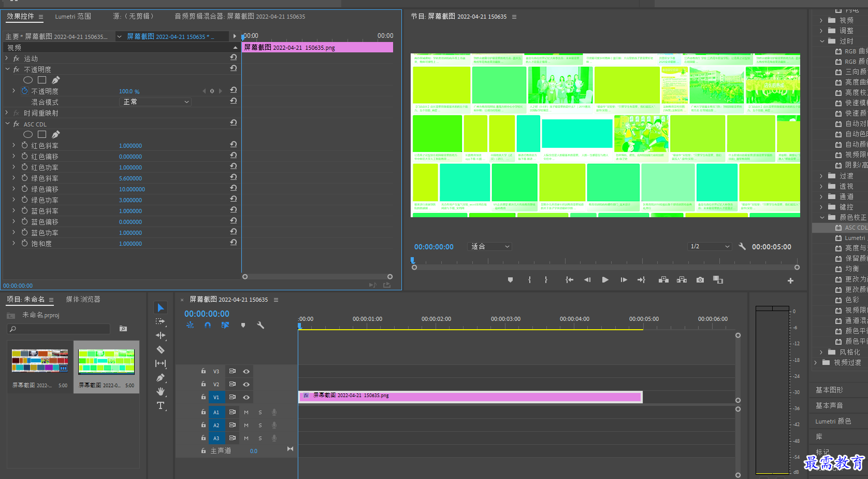Reset the 绿色斜率 parameter
Viewport: 868px width, 479px height.
coord(234,177)
